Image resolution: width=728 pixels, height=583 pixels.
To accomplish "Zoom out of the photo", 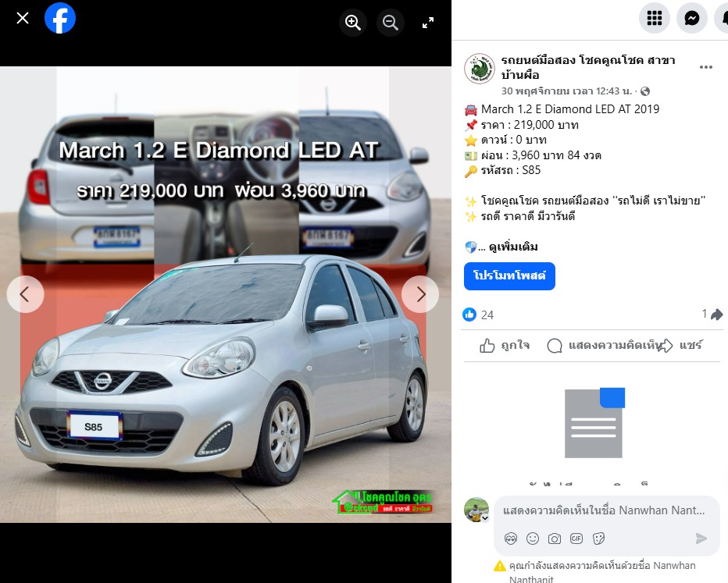I will 391,23.
